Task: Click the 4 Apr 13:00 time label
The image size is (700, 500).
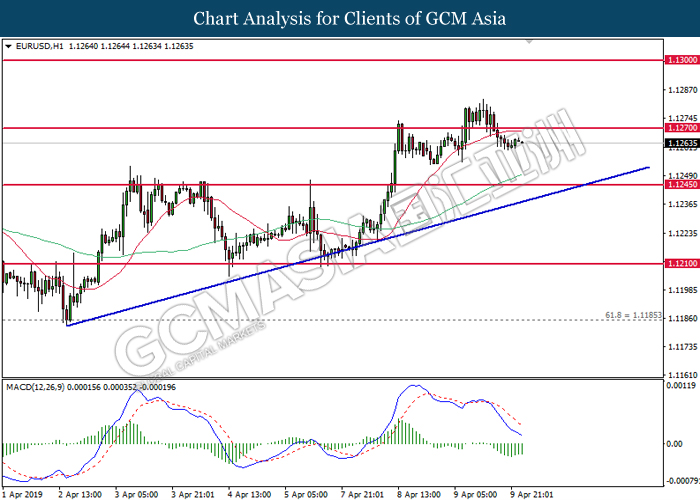Action: (x=250, y=494)
